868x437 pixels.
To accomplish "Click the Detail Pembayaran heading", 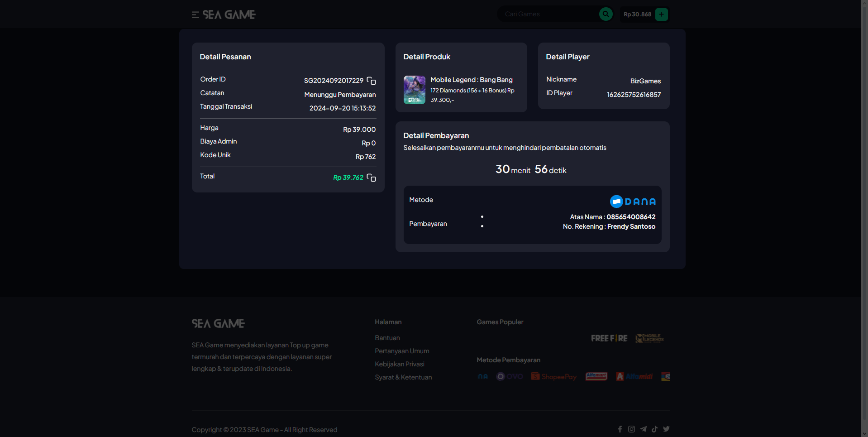I will (436, 135).
